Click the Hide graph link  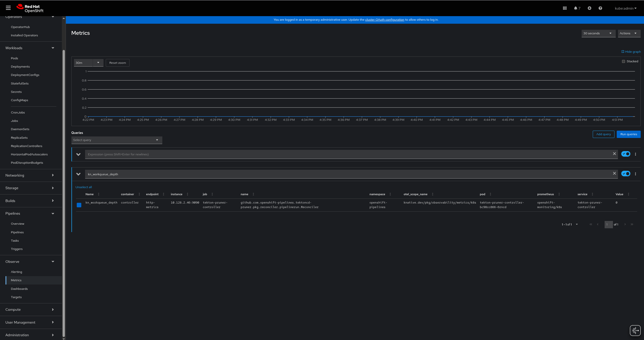(631, 52)
